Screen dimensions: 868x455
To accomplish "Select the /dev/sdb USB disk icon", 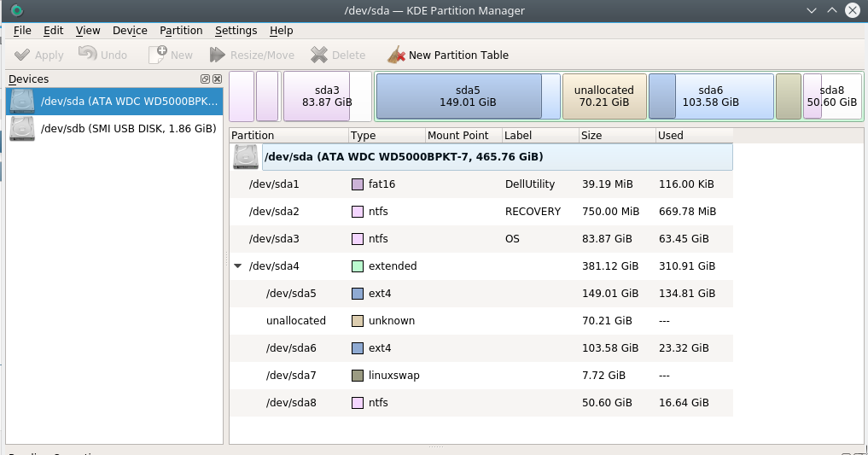I will pyautogui.click(x=22, y=129).
